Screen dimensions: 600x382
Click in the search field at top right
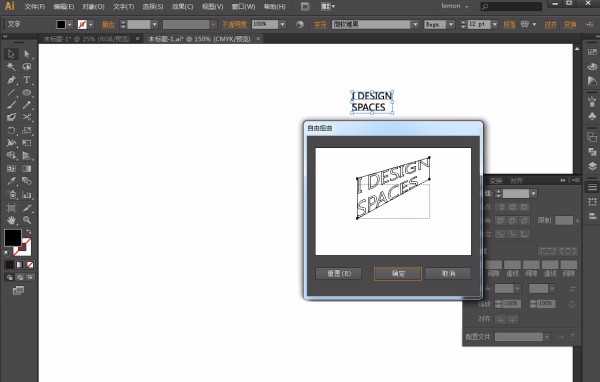pyautogui.click(x=512, y=6)
